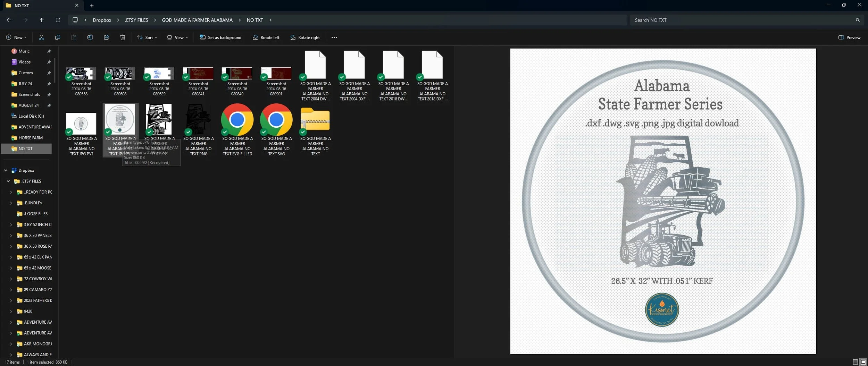Click the Cut scissors icon

point(41,37)
